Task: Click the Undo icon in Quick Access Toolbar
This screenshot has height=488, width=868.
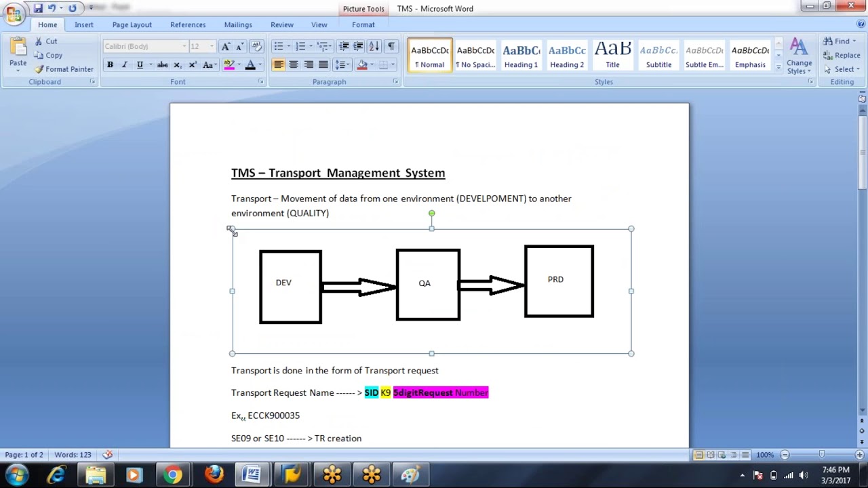Action: tap(52, 8)
